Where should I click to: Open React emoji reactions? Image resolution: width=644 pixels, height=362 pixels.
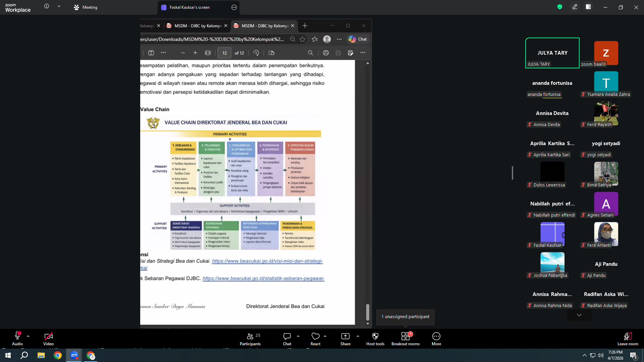click(x=315, y=339)
